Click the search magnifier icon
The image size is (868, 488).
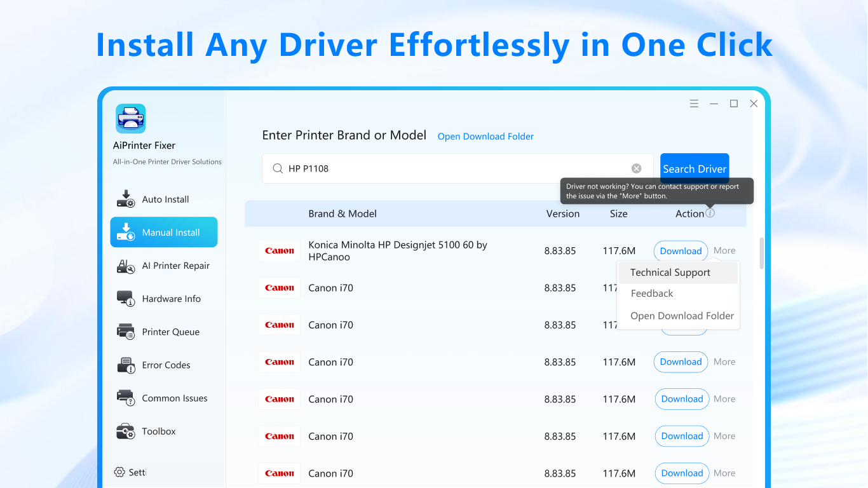click(278, 168)
